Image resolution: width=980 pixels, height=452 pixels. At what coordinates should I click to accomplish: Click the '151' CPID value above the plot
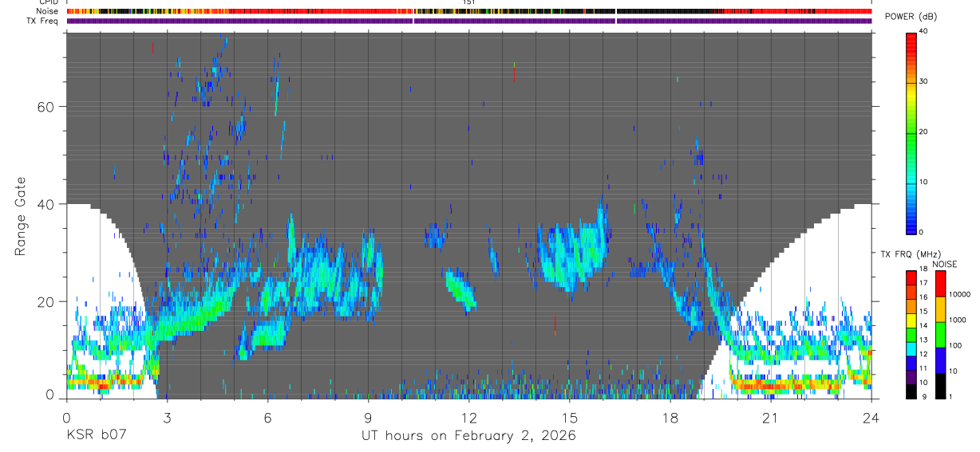[x=468, y=2]
